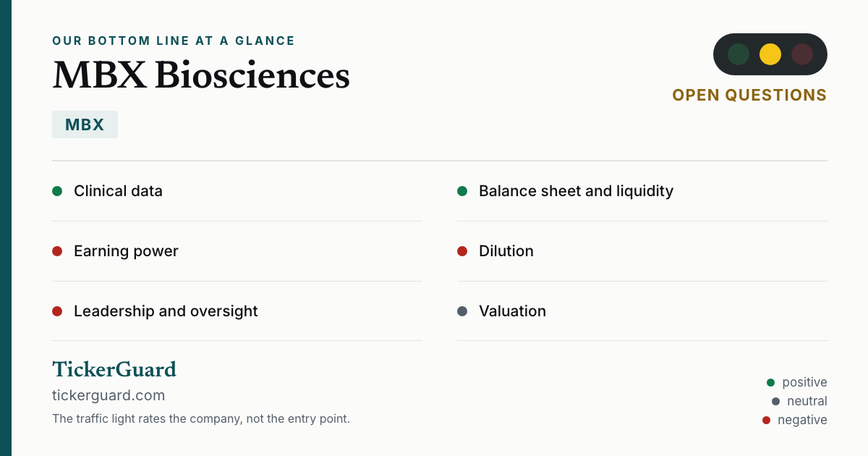868x456 pixels.
Task: Click the yellow traffic light lamp
Action: tap(770, 54)
